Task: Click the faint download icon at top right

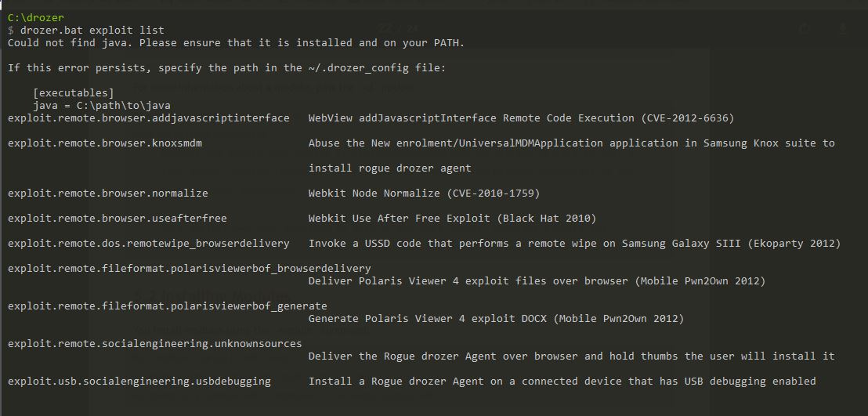Action: 843,29
